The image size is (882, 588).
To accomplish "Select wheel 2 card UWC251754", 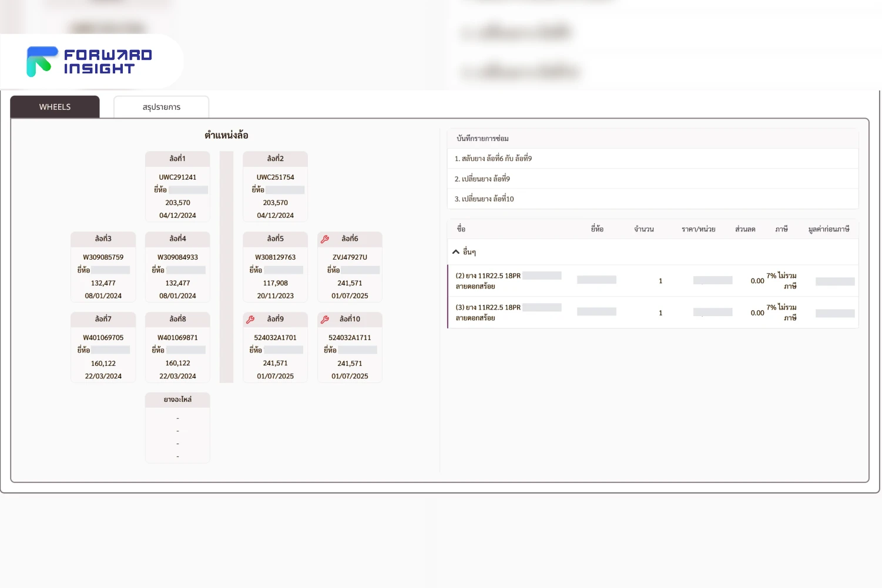I will [x=275, y=187].
